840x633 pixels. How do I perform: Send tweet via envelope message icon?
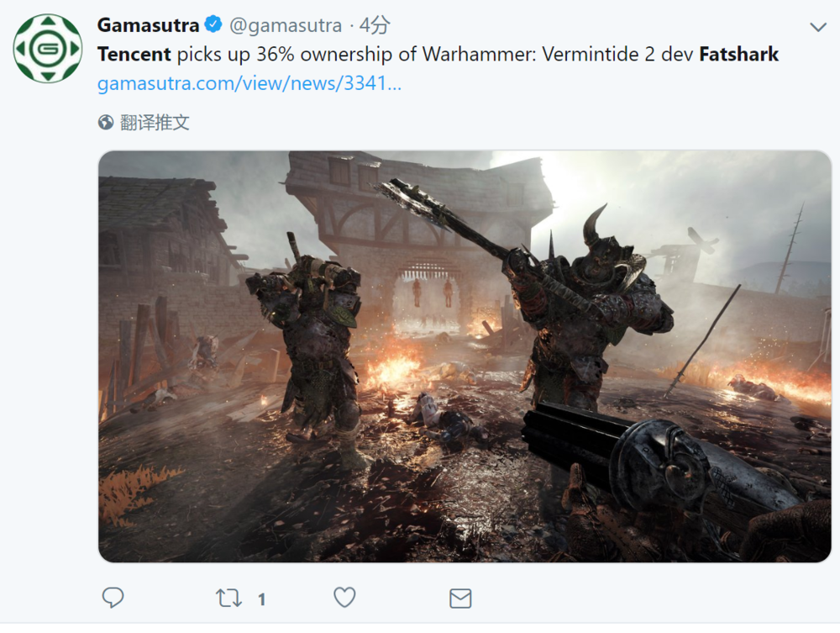[x=460, y=599]
